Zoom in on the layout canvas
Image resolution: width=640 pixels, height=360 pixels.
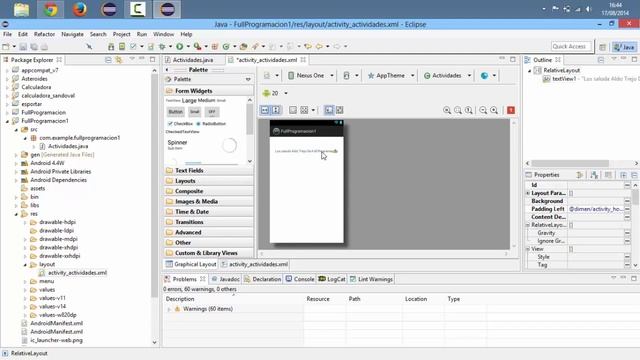[494, 110]
